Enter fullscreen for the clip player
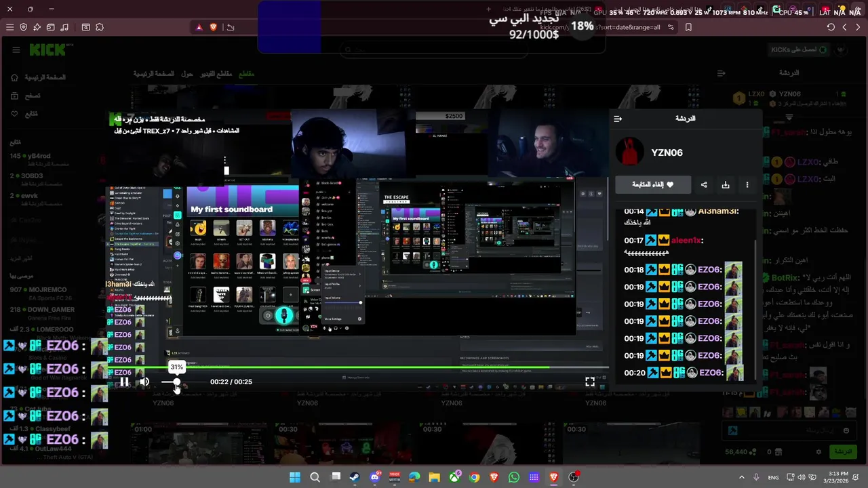This screenshot has width=868, height=488. (x=590, y=382)
